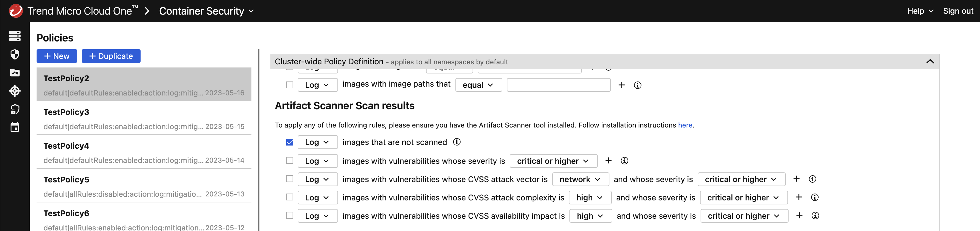This screenshot has width=980, height=231.
Task: Click the target crosshair sidebar icon
Action: coord(15,91)
